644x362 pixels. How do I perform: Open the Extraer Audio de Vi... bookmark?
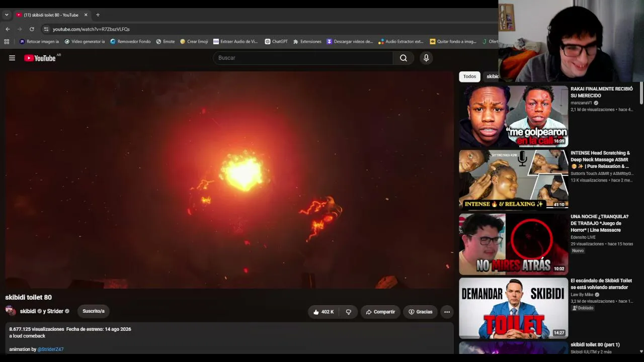pyautogui.click(x=235, y=42)
